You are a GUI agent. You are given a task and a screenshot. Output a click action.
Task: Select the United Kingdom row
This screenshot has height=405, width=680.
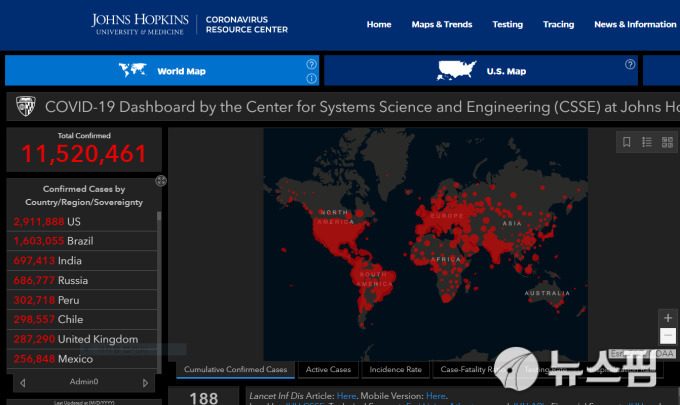click(82, 339)
